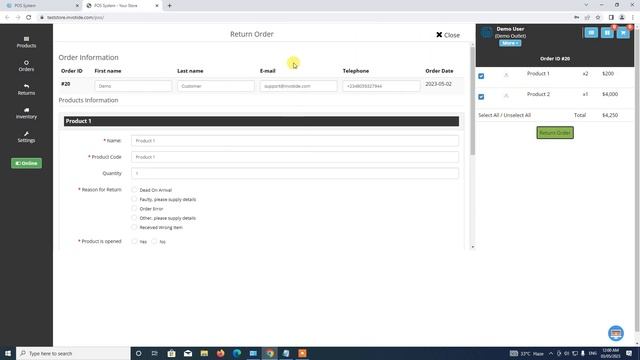Click the product Name input field
This screenshot has width=640, height=360.
(295, 141)
